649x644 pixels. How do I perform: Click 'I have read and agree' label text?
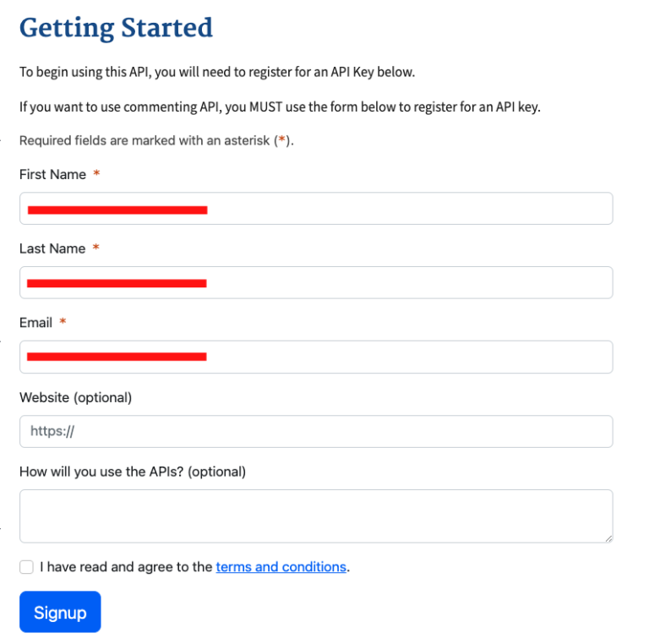click(126, 567)
